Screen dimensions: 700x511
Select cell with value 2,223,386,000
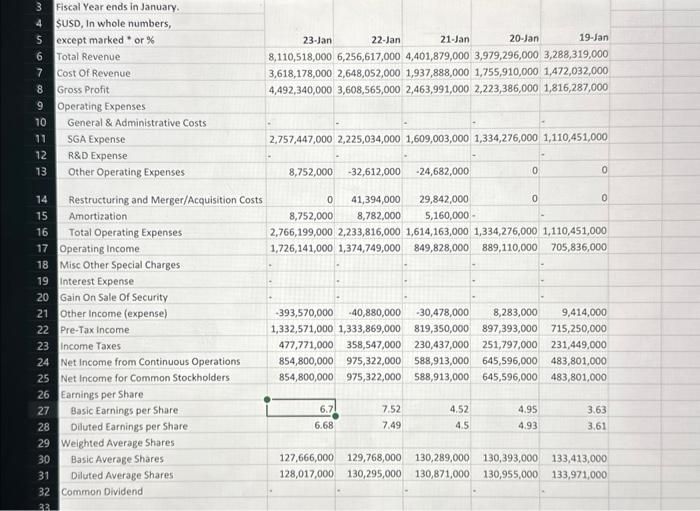tap(506, 88)
